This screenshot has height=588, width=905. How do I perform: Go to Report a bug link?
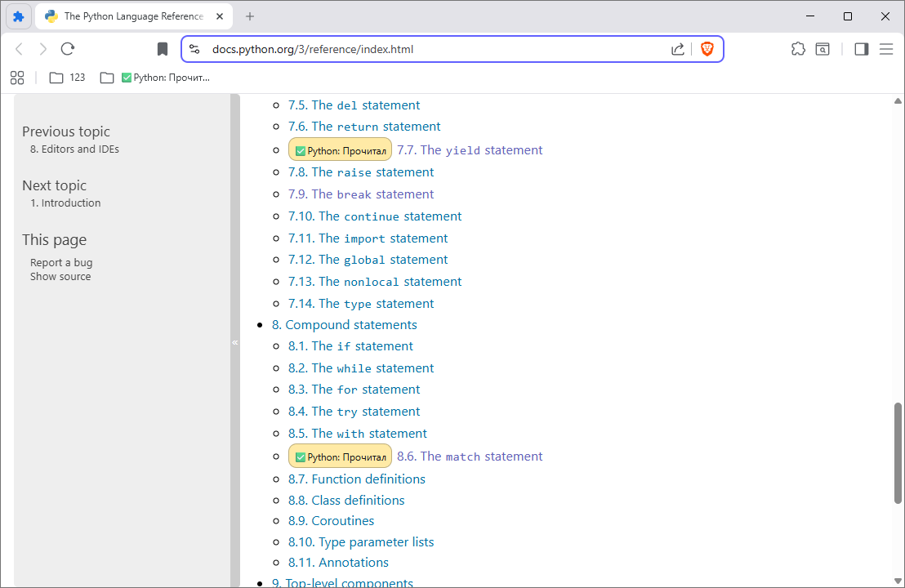click(61, 262)
